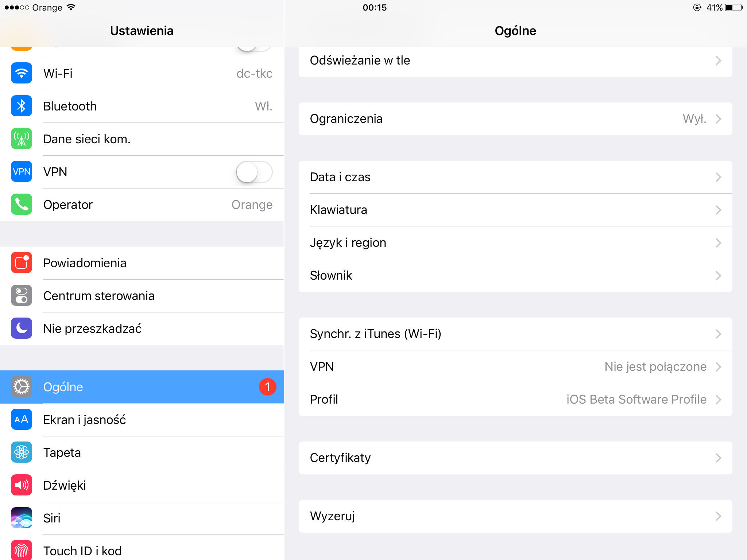Toggle the partially hidden switch at top of sidebar
The image size is (747, 560).
click(x=254, y=49)
